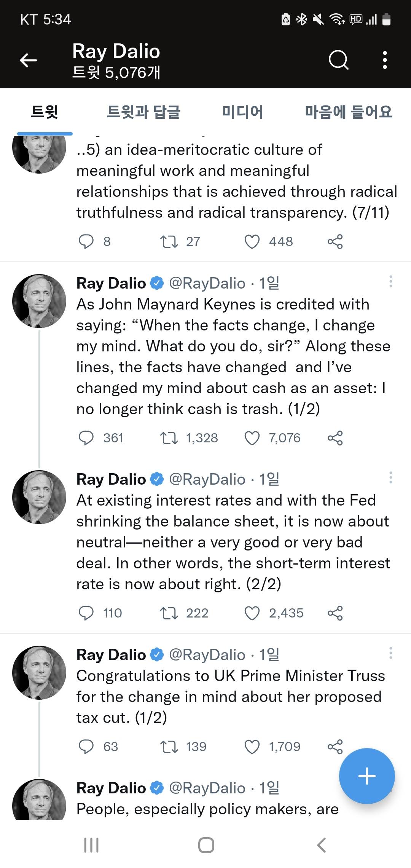
Task: Open @RayDalio handle on Truss tweet
Action: (207, 655)
